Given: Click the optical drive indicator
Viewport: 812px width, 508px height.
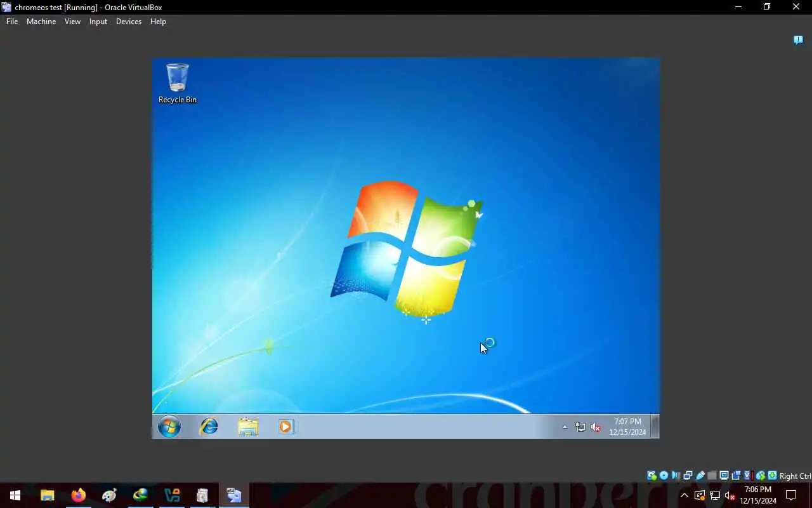Looking at the screenshot, I should pyautogui.click(x=664, y=476).
